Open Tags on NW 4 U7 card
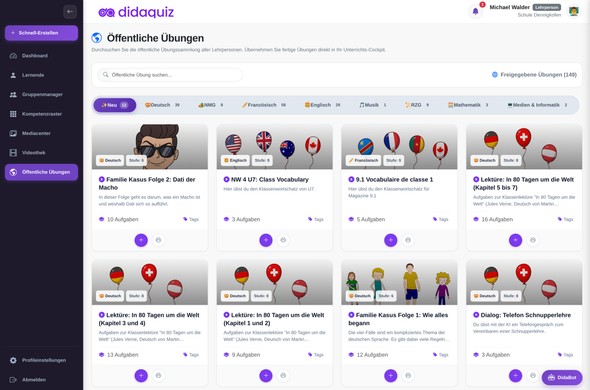Viewport: 590px width, 390px height. click(x=316, y=219)
